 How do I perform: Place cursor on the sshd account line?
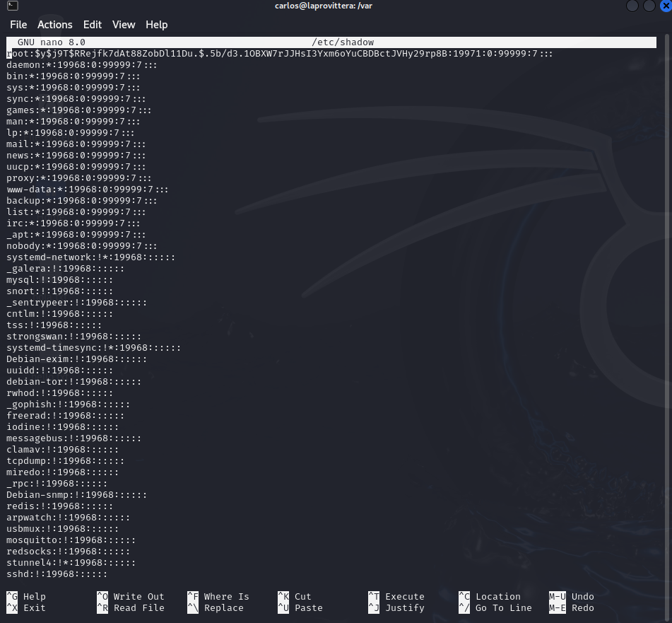click(57, 574)
